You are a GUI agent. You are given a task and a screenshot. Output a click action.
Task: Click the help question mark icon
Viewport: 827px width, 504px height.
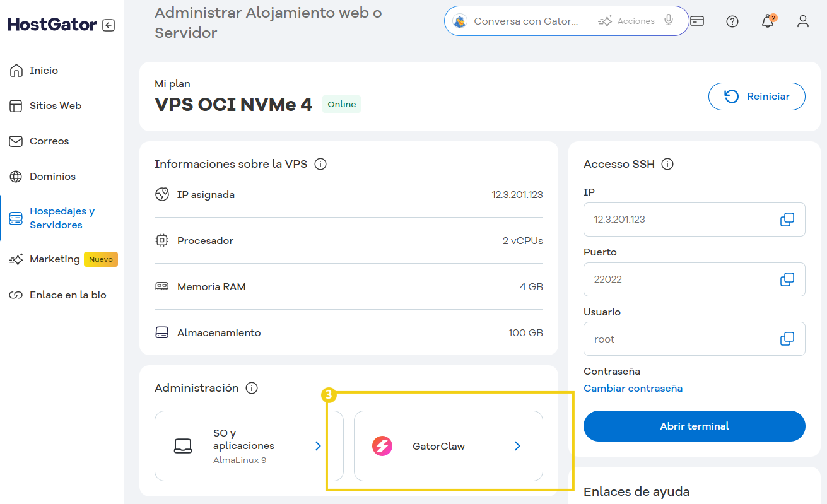pyautogui.click(x=732, y=21)
